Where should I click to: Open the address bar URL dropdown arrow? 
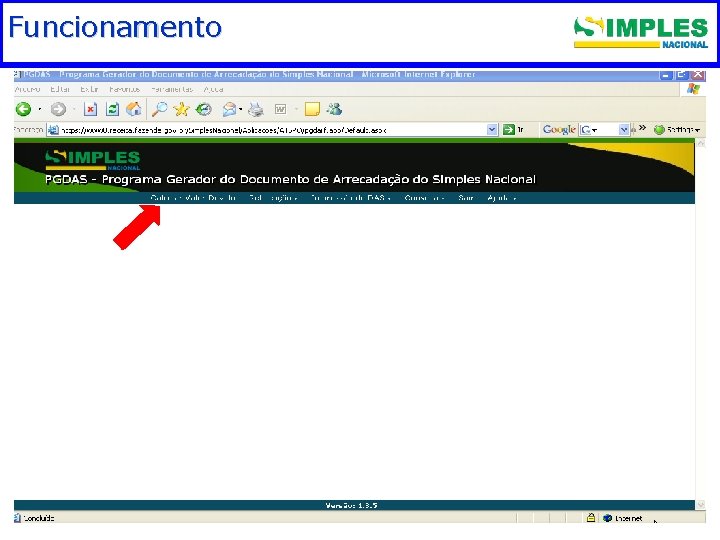(x=492, y=129)
